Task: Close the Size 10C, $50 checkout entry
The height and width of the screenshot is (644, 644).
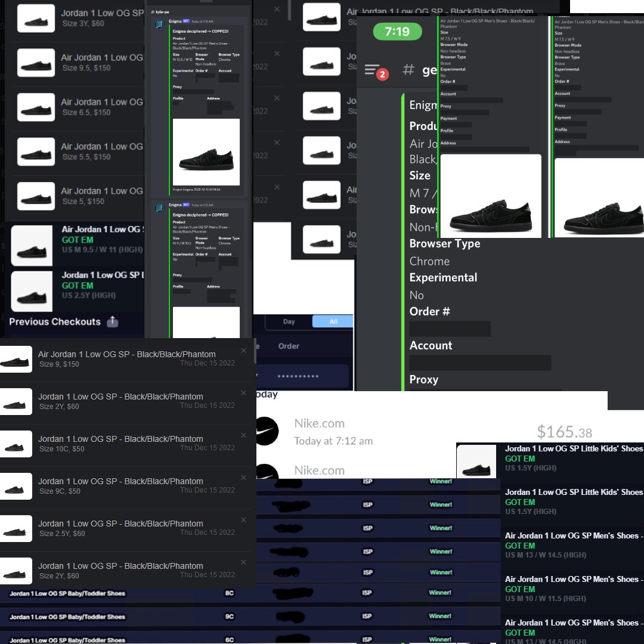Action: point(243,435)
